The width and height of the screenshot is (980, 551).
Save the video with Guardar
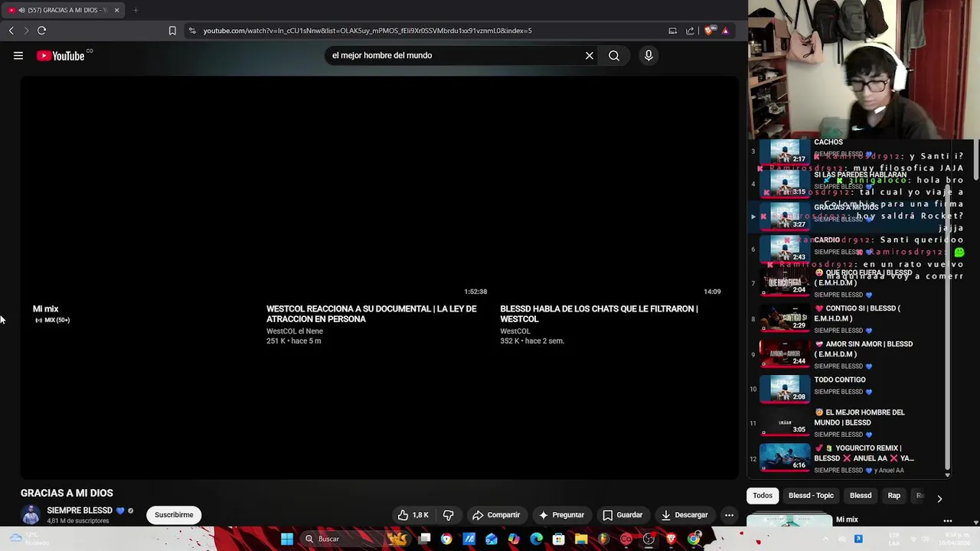pyautogui.click(x=622, y=515)
